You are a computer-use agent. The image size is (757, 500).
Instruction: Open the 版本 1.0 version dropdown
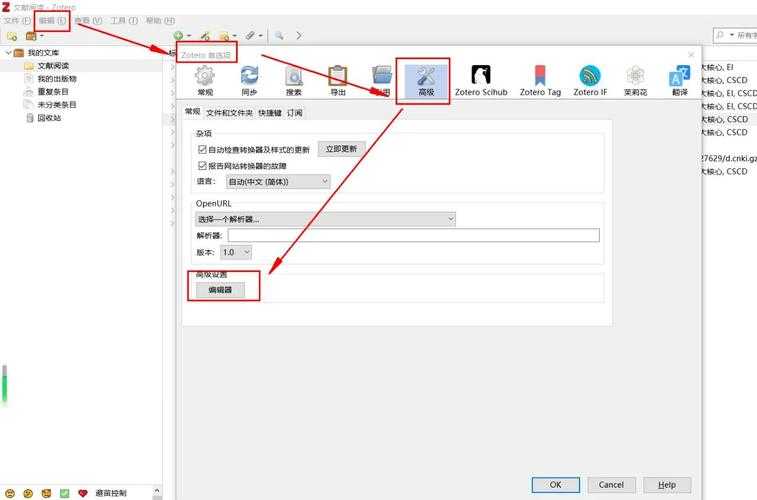click(236, 253)
